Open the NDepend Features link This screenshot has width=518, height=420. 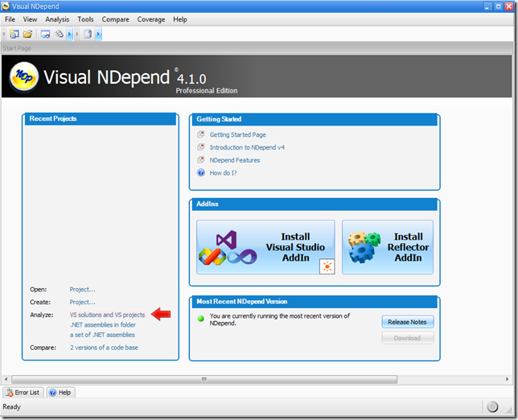[235, 160]
